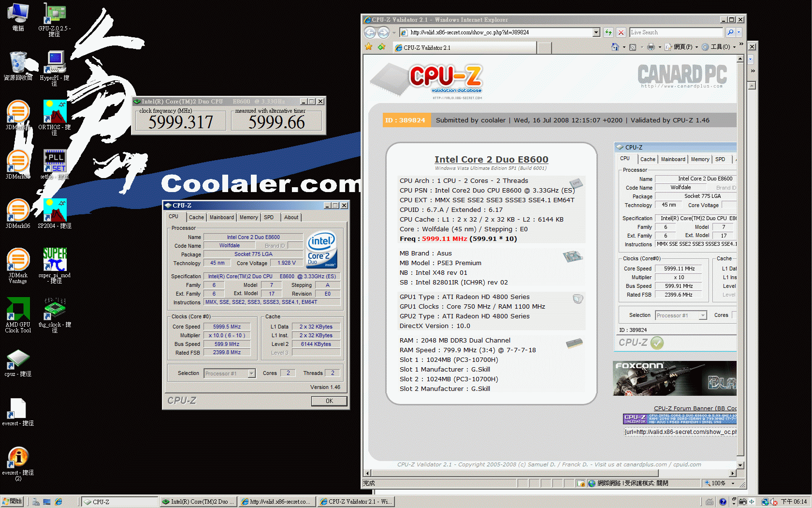
Task: Launch the 3DMark06 desktop shortcut
Action: click(x=18, y=213)
